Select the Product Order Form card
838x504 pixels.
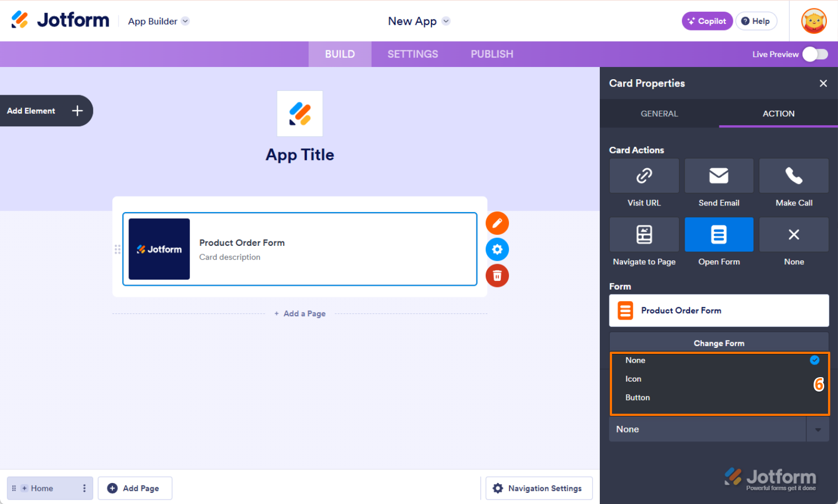click(x=300, y=249)
